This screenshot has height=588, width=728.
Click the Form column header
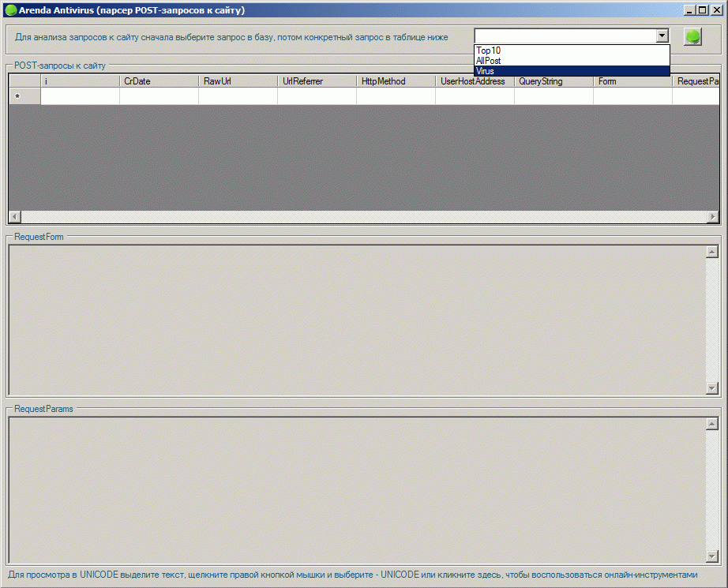tap(632, 81)
